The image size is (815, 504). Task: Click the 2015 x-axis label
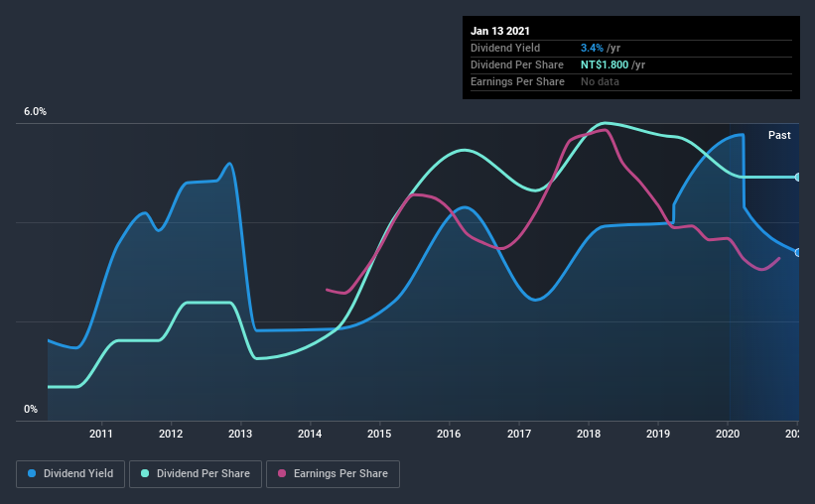379,434
